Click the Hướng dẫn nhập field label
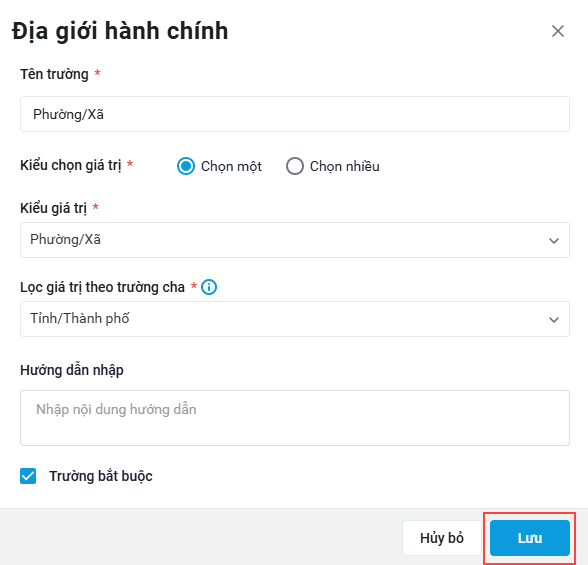 coord(72,370)
